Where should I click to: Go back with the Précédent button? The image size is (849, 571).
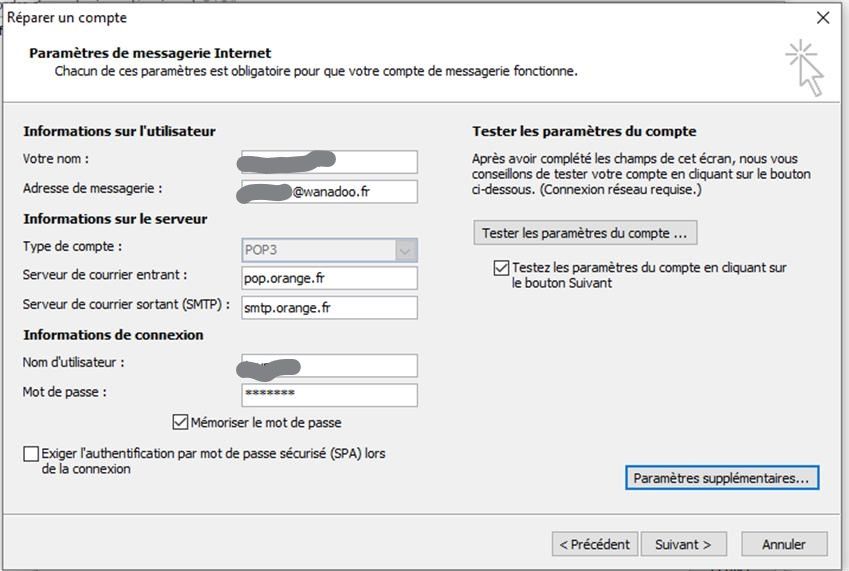click(594, 544)
